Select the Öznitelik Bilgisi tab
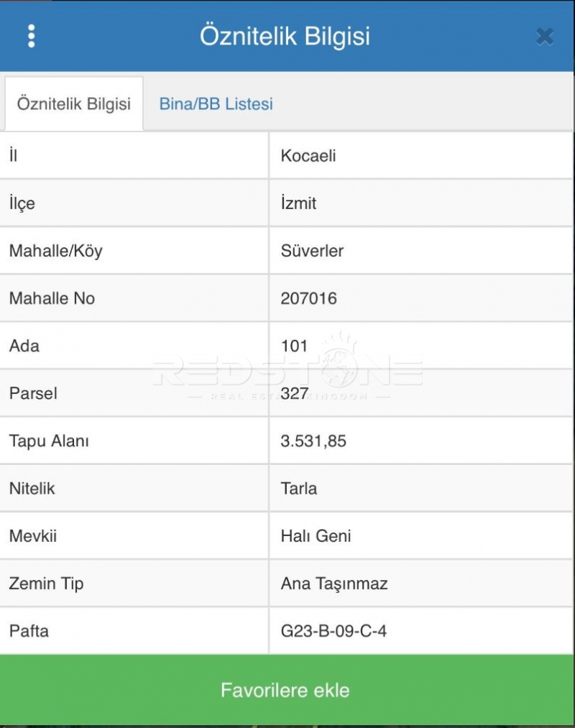The image size is (575, 728). point(73,103)
